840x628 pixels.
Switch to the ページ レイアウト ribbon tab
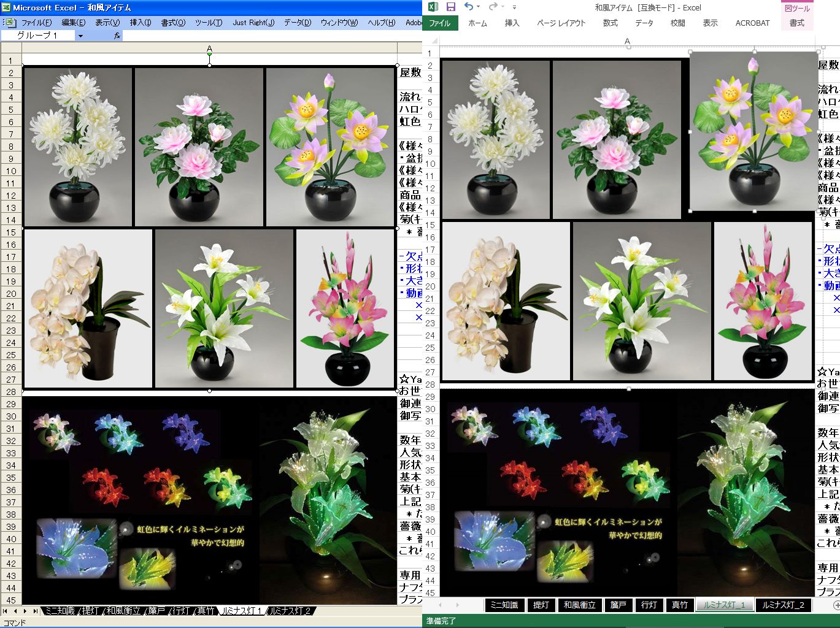pos(561,23)
